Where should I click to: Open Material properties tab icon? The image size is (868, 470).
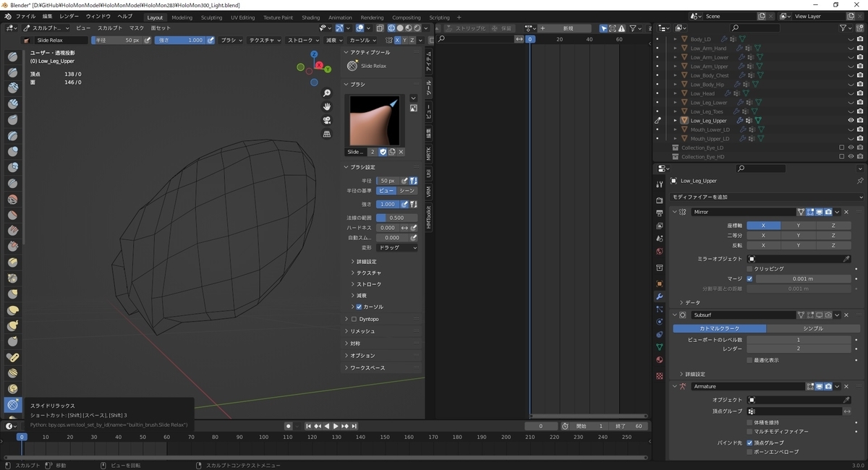pyautogui.click(x=659, y=360)
